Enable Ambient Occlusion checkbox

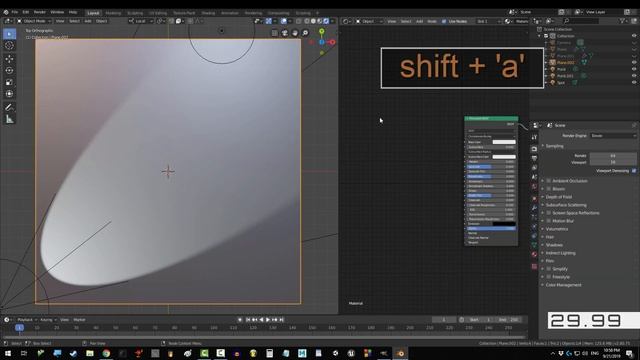pyautogui.click(x=549, y=181)
